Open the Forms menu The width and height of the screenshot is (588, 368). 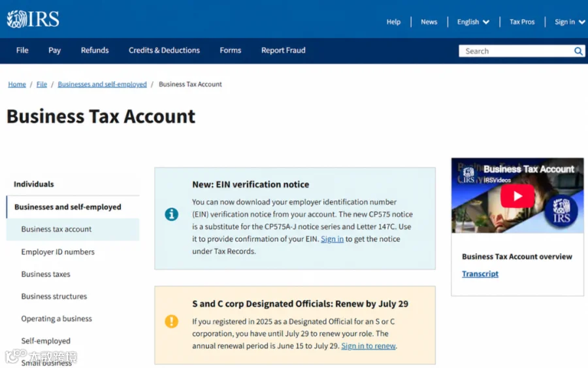point(230,50)
